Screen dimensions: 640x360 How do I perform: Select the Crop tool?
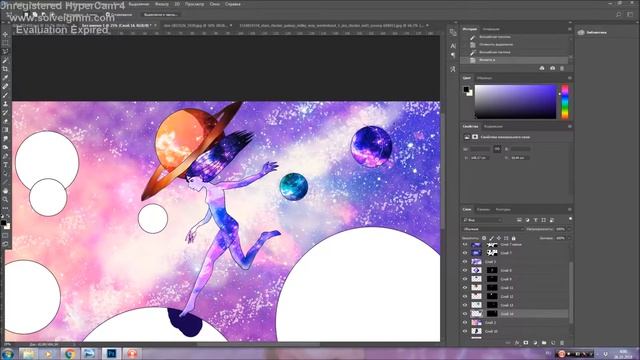point(5,69)
